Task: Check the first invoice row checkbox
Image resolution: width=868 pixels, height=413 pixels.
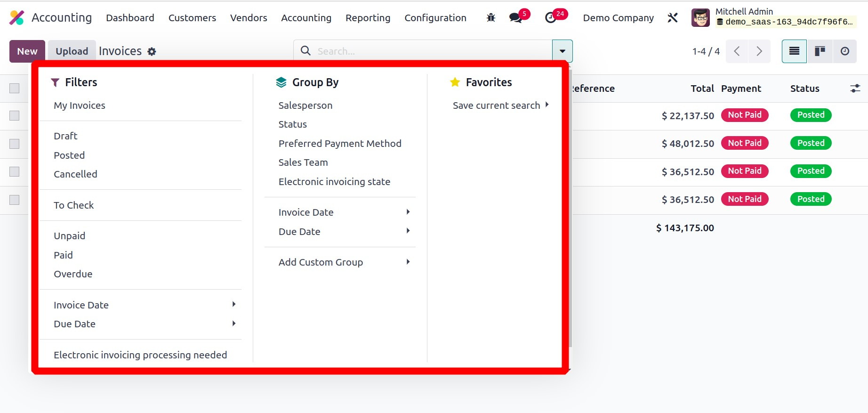Action: [x=15, y=116]
